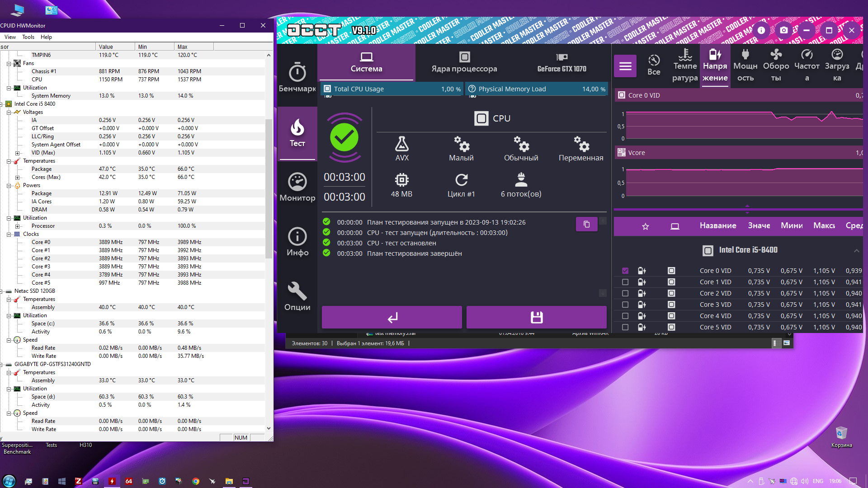
Task: Copy the test log to clipboard
Action: tap(586, 224)
